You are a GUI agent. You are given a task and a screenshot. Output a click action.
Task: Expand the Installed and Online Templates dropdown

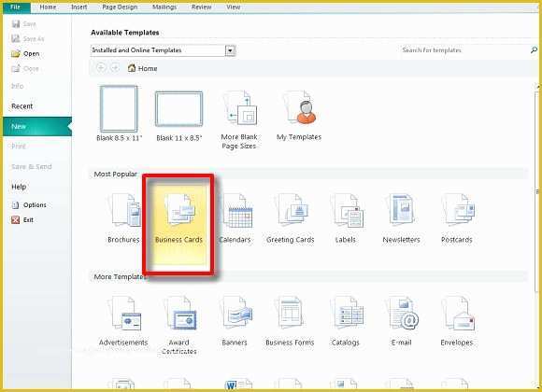coord(230,50)
